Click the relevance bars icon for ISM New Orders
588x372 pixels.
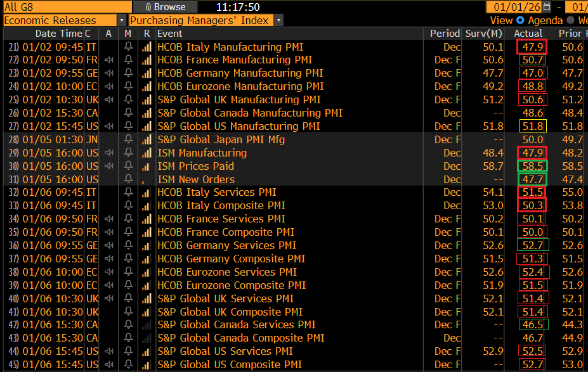click(x=147, y=179)
